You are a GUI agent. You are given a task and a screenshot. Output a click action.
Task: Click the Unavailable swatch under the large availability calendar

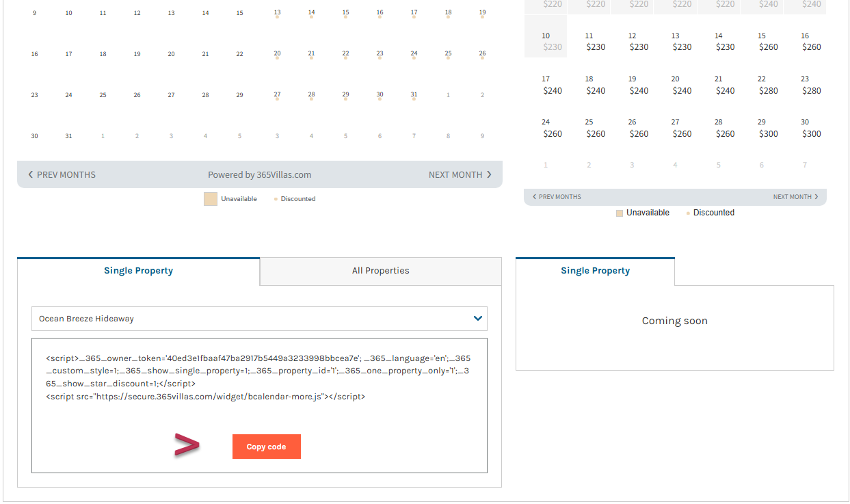point(211,199)
